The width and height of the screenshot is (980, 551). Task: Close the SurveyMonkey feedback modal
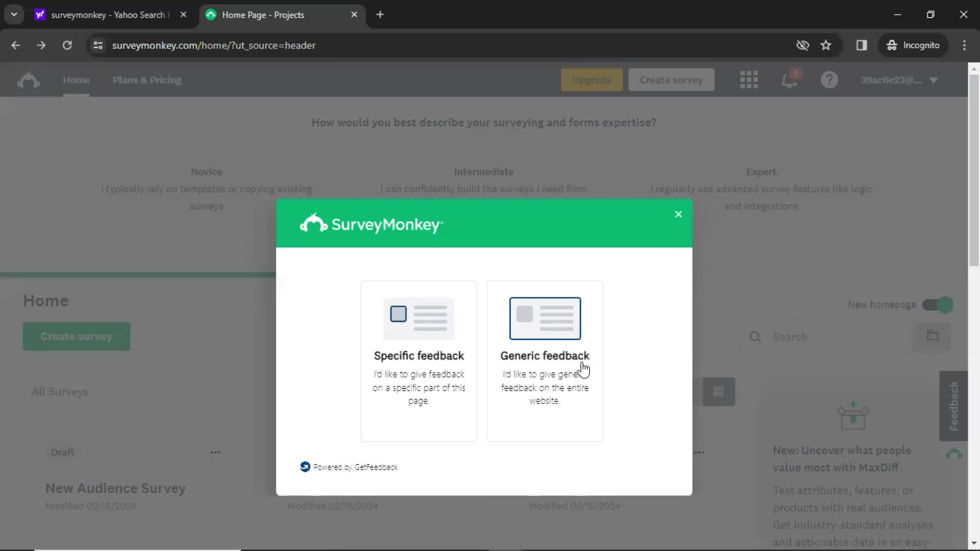click(x=678, y=214)
